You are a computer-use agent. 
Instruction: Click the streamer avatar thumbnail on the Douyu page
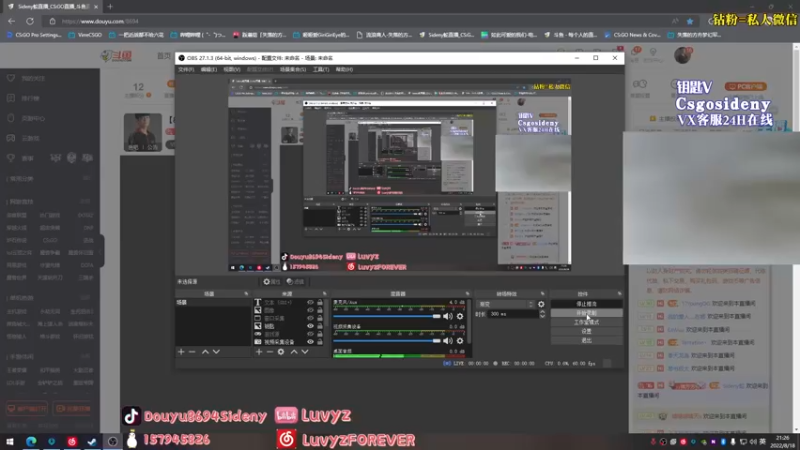(142, 133)
